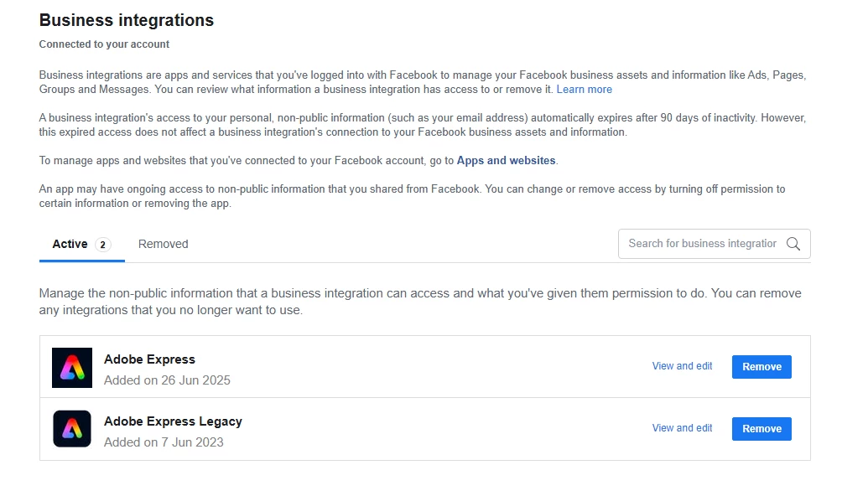Image resolution: width=868 pixels, height=496 pixels.
Task: Switch to the Active tab
Action: pos(70,244)
